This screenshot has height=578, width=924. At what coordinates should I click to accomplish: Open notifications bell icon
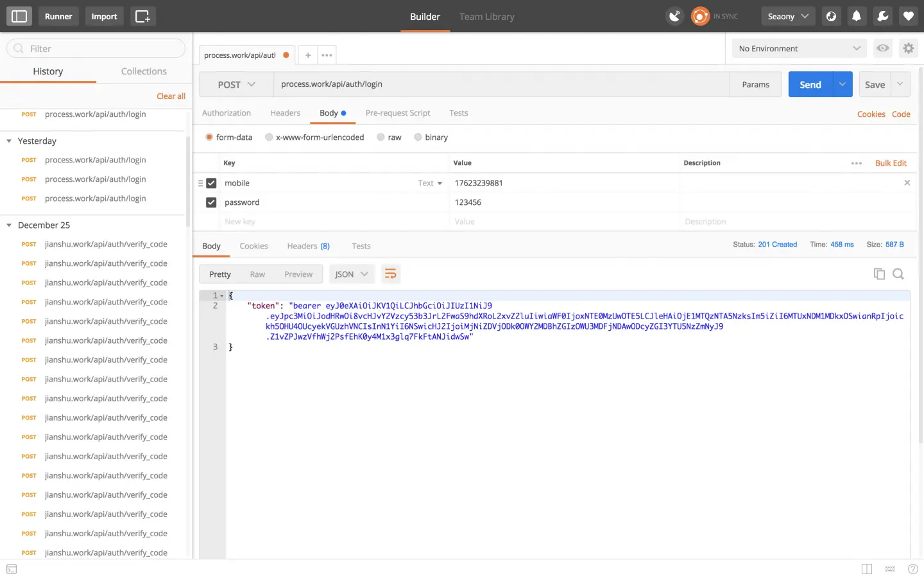857,16
